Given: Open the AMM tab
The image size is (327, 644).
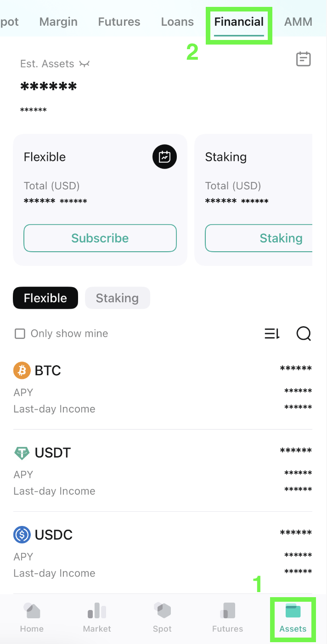Looking at the screenshot, I should pos(298,22).
